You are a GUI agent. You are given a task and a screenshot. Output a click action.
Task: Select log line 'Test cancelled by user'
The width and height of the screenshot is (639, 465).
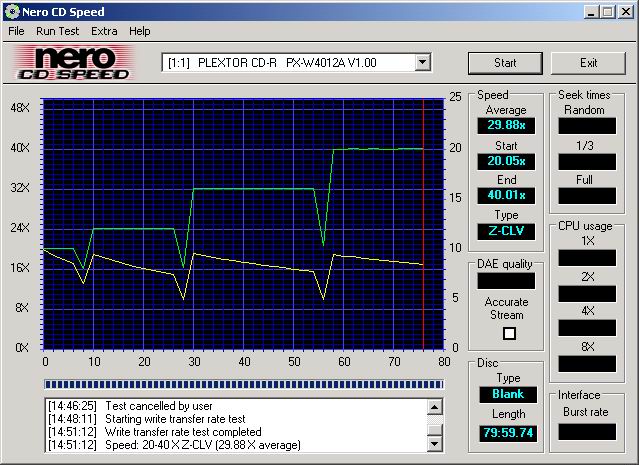tap(130, 406)
